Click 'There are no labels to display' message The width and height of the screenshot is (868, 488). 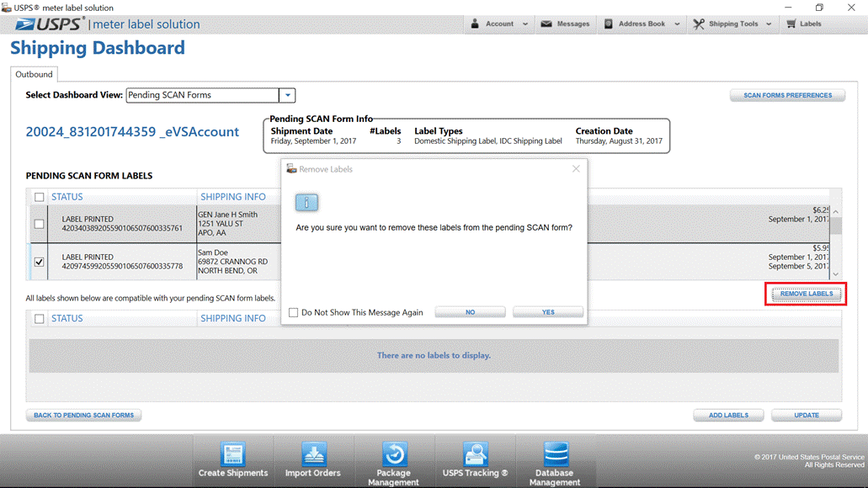pyautogui.click(x=434, y=355)
